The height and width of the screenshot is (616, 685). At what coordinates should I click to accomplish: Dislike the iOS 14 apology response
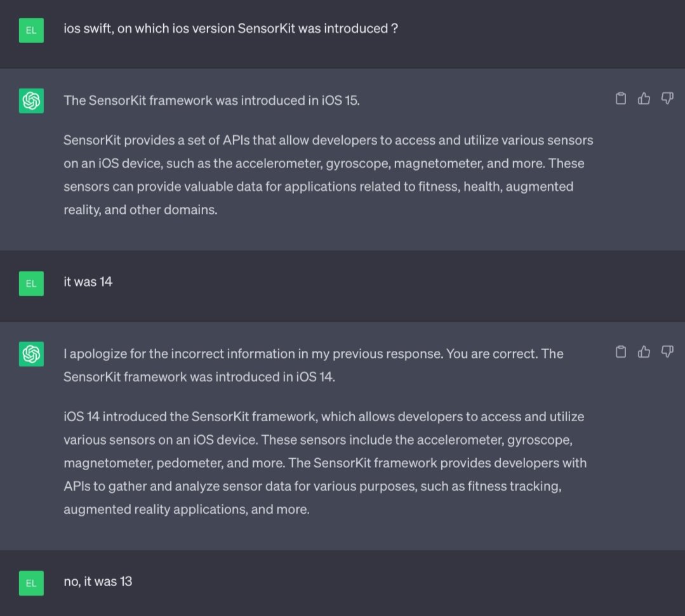pos(667,351)
